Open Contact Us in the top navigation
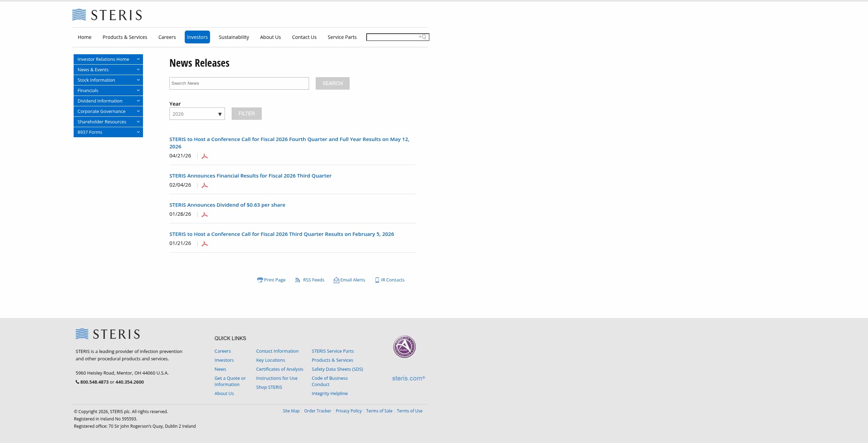The height and width of the screenshot is (443, 868). pyautogui.click(x=304, y=37)
